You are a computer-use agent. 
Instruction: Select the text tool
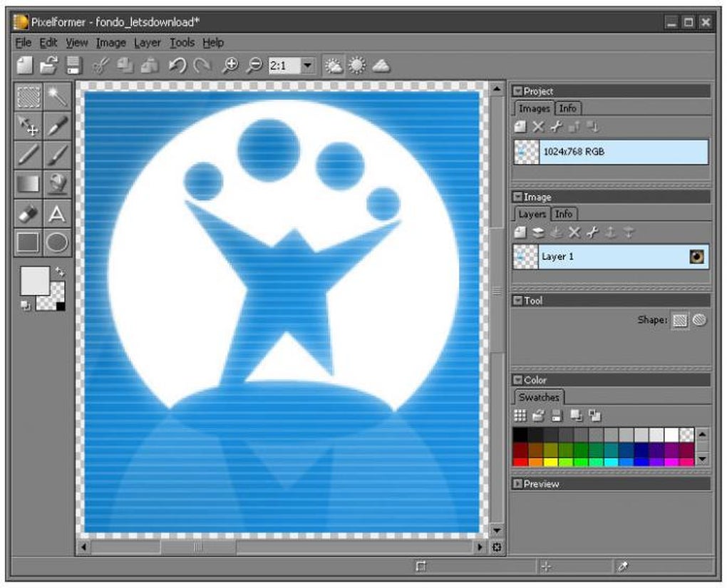57,213
